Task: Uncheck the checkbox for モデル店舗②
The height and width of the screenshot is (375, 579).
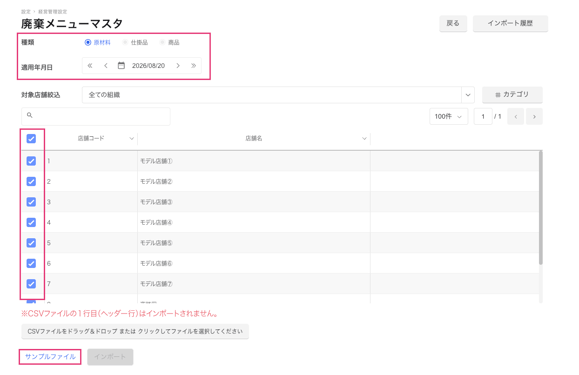Action: coord(31,182)
